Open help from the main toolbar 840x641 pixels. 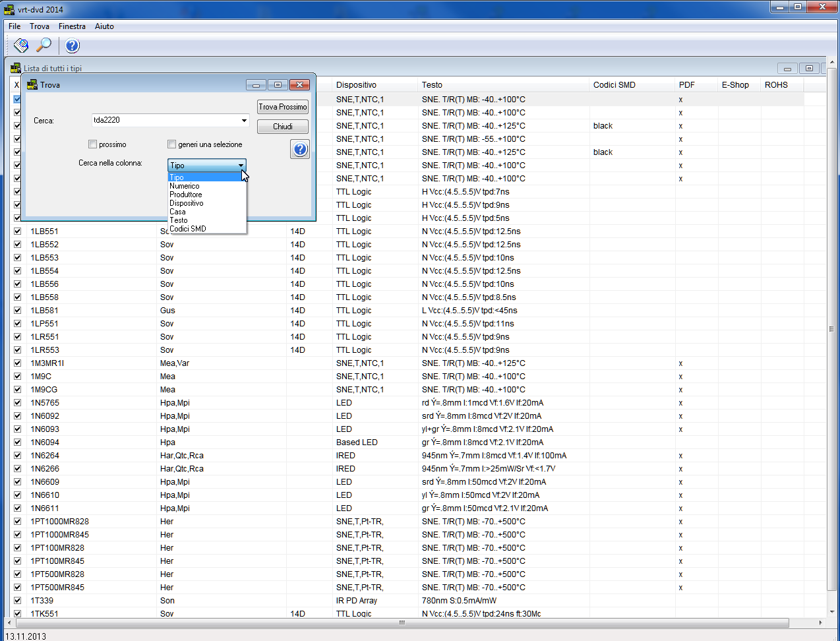73,46
